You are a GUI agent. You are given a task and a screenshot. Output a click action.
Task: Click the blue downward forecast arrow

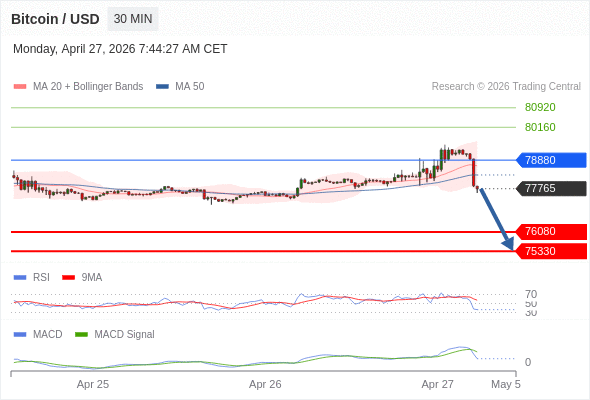tap(497, 219)
